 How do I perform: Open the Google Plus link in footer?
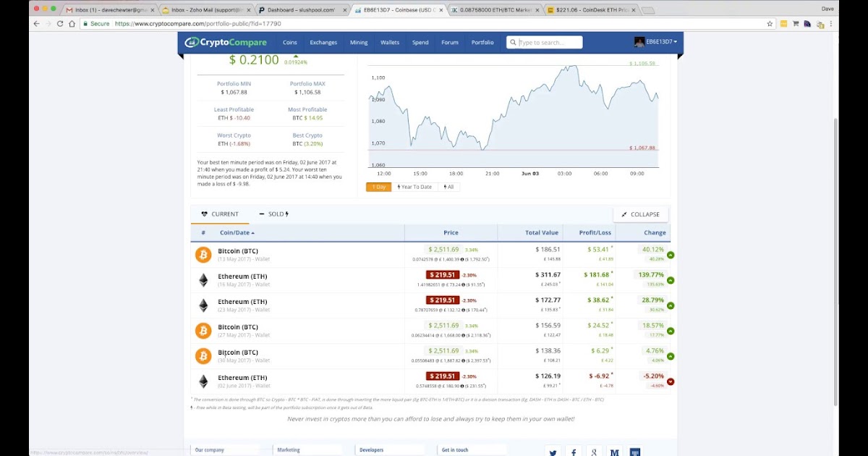pyautogui.click(x=594, y=452)
